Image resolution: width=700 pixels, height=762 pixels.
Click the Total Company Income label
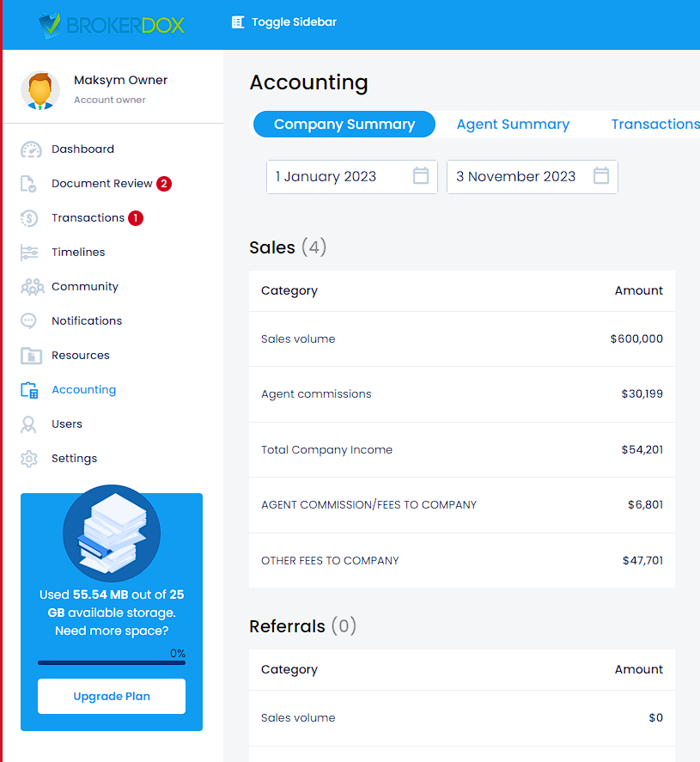327,450
